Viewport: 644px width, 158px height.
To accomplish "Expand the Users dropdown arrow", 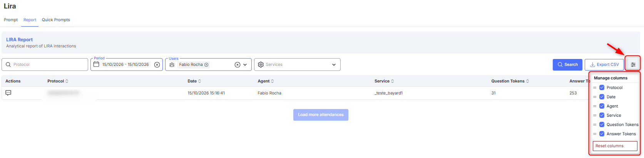I will tap(245, 65).
